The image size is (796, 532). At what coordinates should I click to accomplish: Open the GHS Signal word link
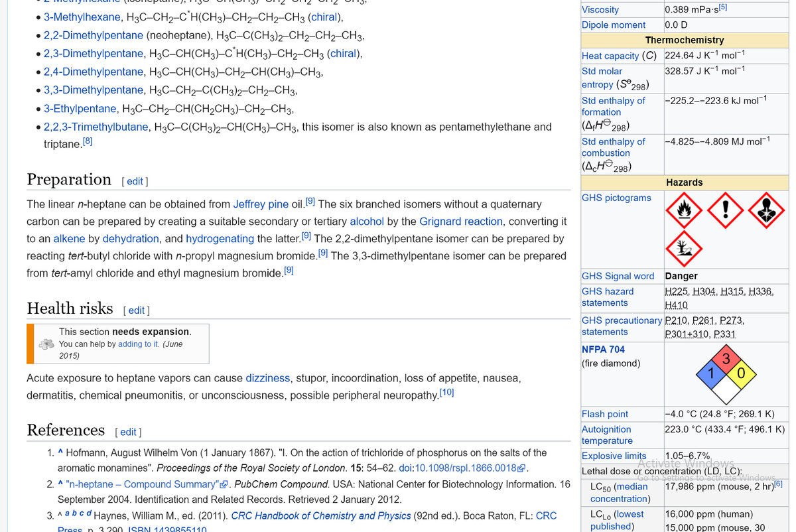click(618, 276)
